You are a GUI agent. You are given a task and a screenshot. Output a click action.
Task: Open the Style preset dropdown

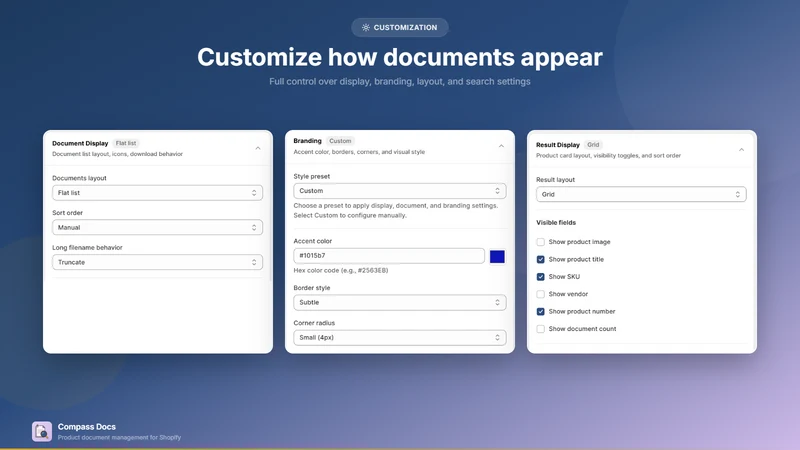coord(399,191)
